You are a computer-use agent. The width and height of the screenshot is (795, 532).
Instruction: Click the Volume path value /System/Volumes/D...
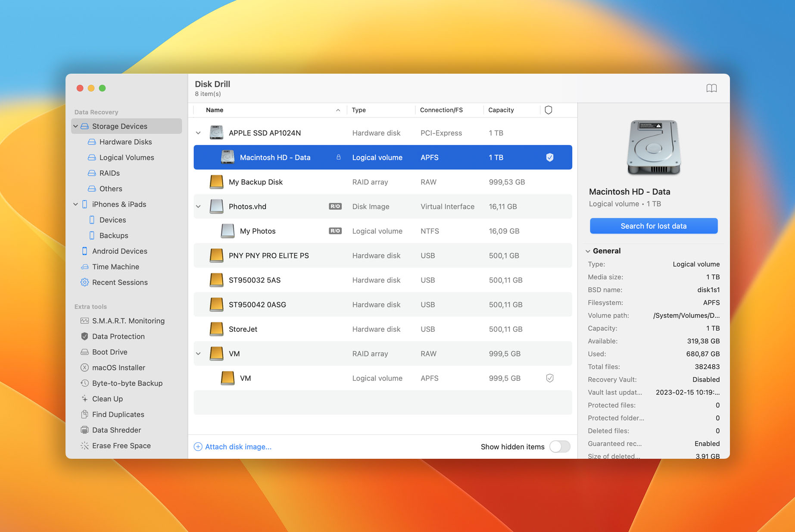pos(686,315)
